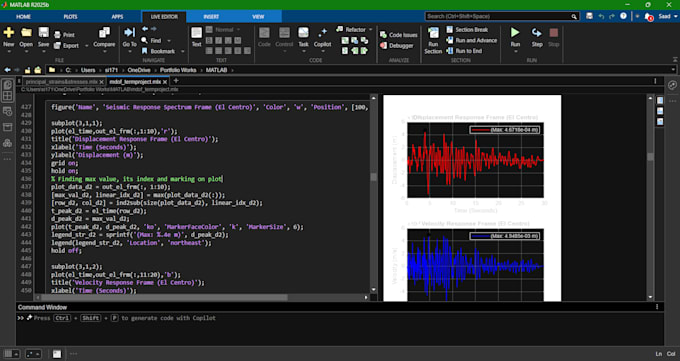Go up one folder level in address bar
Viewport: 680px width, 361px height.
(27, 70)
